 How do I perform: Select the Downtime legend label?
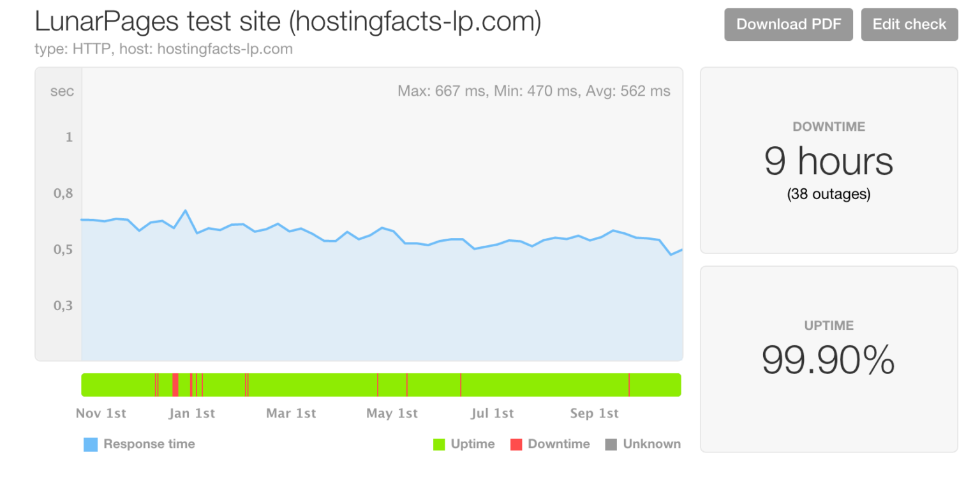tap(559, 444)
